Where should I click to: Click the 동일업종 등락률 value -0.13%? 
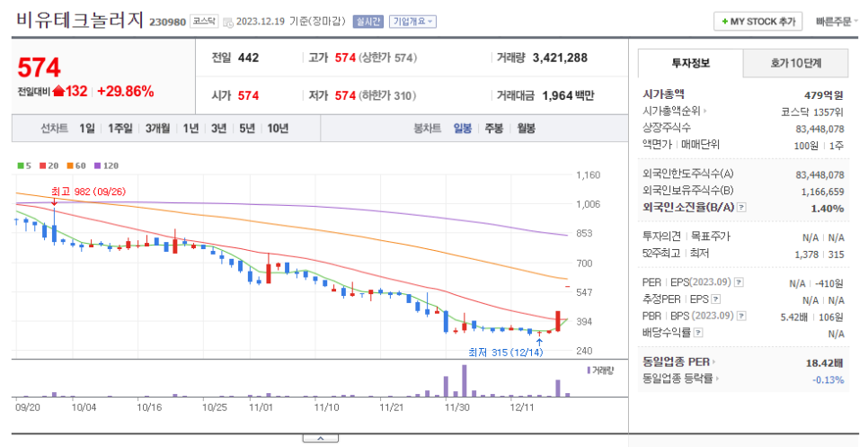click(x=828, y=380)
